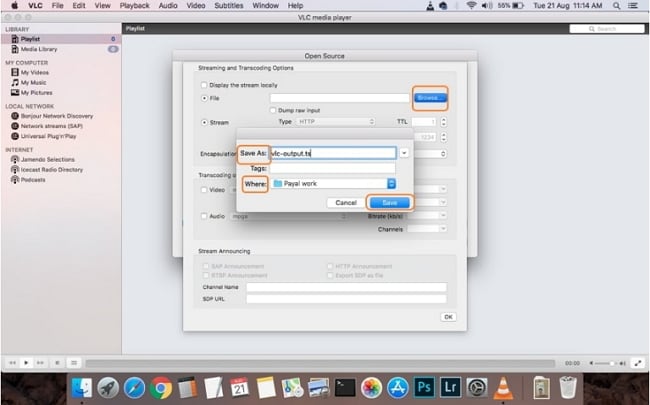Open the stream Type HTTP dropdown
The width and height of the screenshot is (650, 405).
click(x=335, y=122)
